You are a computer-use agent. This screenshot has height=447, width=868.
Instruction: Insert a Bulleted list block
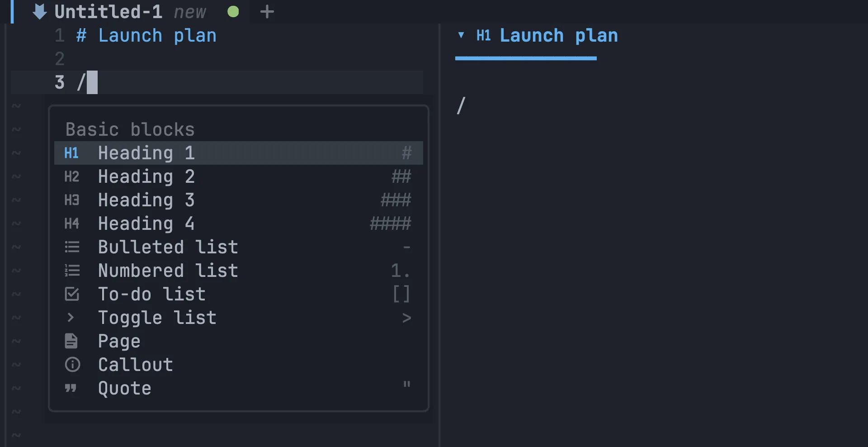[239, 247]
